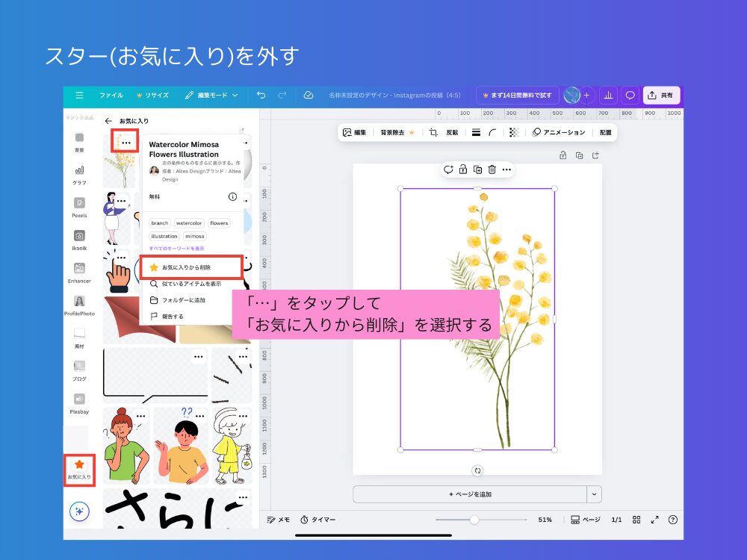Open the ファイル menu
Screen dimensions: 747x560
tap(111, 95)
